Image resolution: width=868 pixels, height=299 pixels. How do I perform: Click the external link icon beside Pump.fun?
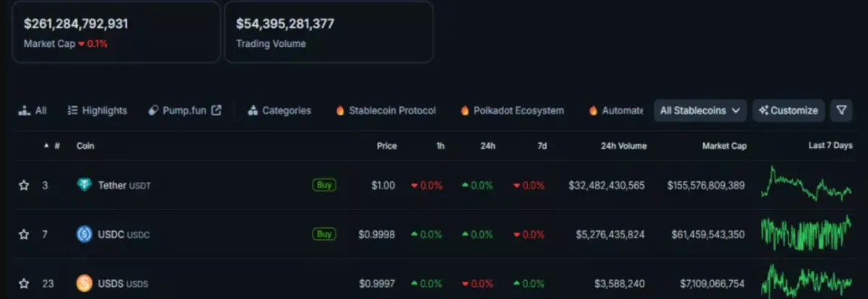click(x=216, y=110)
